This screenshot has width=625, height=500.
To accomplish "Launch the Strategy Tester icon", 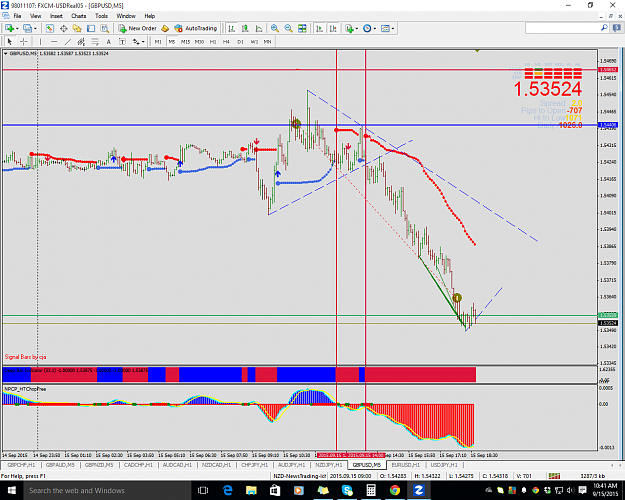I will [104, 28].
